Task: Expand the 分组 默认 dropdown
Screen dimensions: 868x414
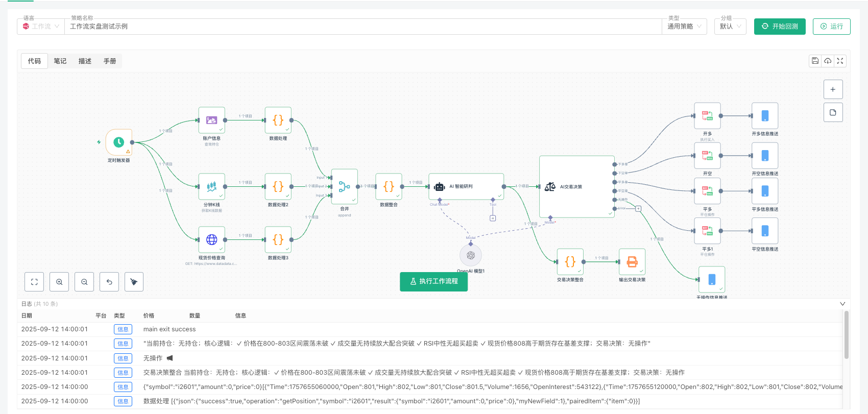Action: [730, 27]
